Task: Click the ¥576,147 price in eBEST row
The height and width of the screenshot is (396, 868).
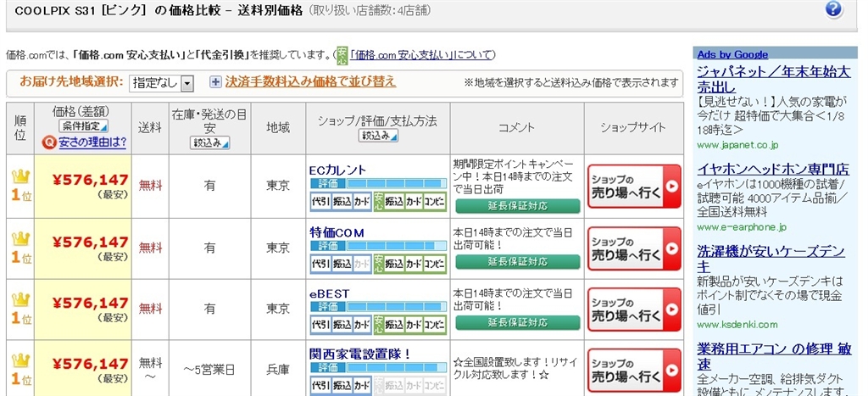Action: click(x=90, y=303)
